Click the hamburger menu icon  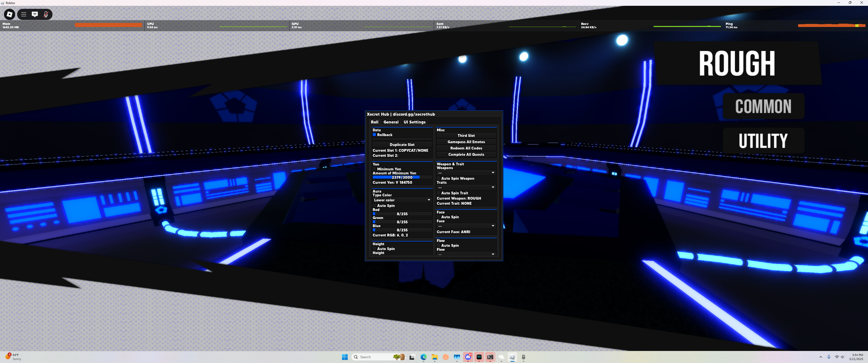point(23,14)
